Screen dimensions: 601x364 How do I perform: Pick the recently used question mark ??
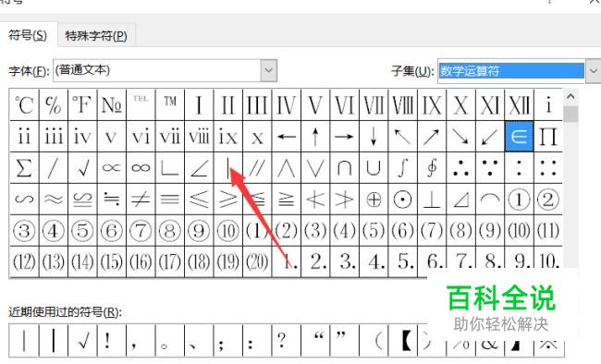pos(287,341)
